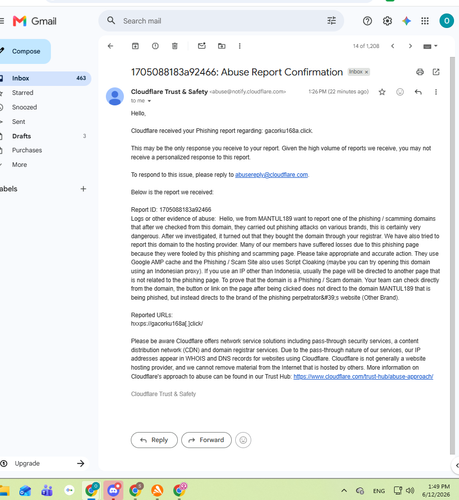Viewport: 459px width, 500px height.
Task: Click sender name Cloudflare Trust & Safety
Action: pyautogui.click(x=169, y=92)
